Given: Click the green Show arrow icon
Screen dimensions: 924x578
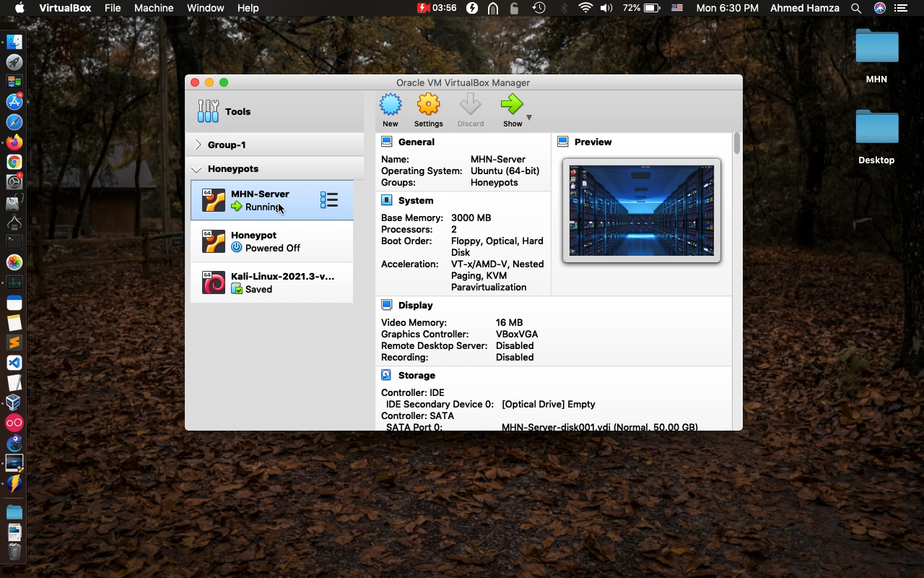Looking at the screenshot, I should 512,105.
